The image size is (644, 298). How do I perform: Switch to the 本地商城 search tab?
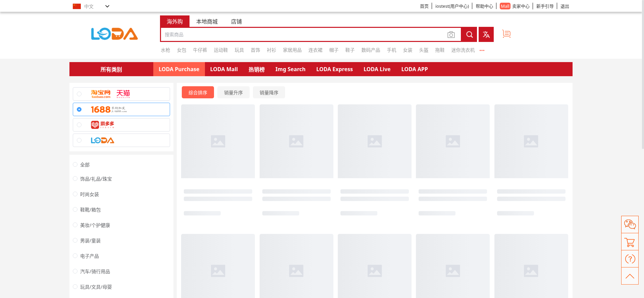click(x=207, y=21)
